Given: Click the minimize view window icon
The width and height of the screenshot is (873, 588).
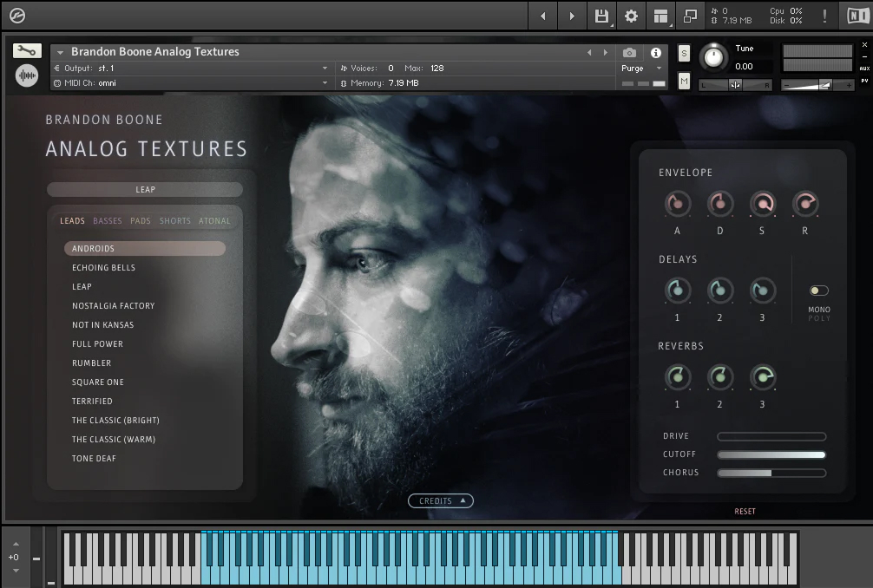Looking at the screenshot, I should [690, 16].
